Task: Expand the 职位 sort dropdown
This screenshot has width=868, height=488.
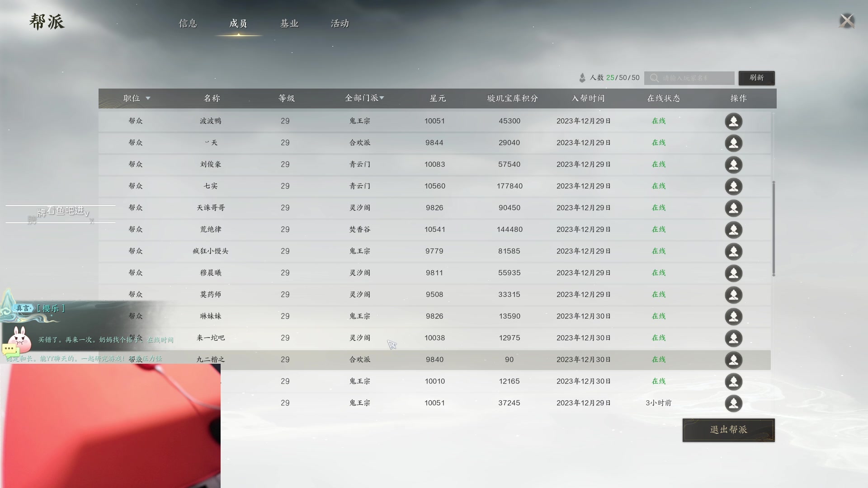Action: [x=148, y=98]
